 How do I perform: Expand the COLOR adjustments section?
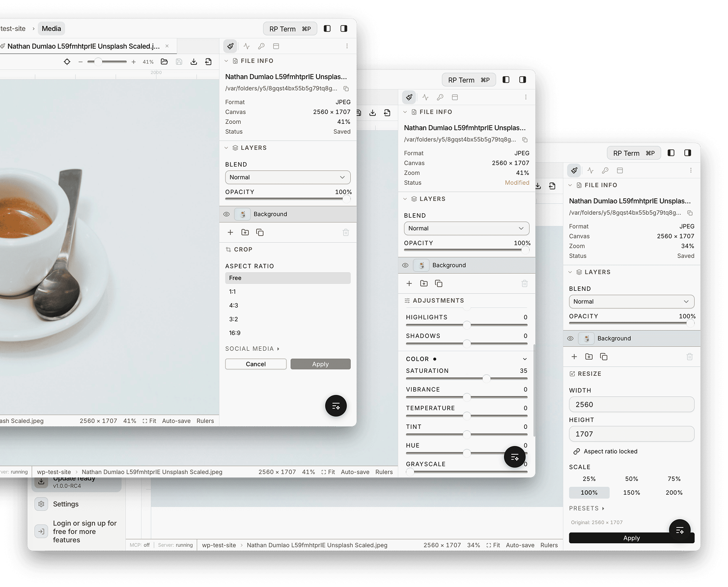525,359
